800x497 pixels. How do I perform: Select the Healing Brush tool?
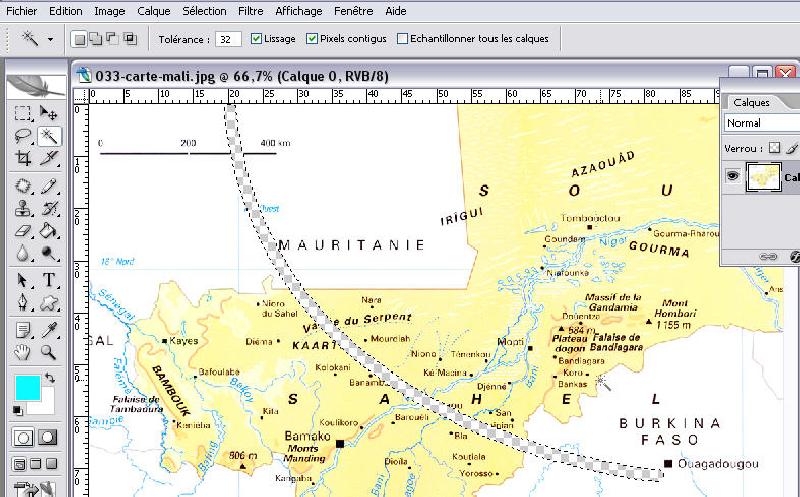(22, 186)
